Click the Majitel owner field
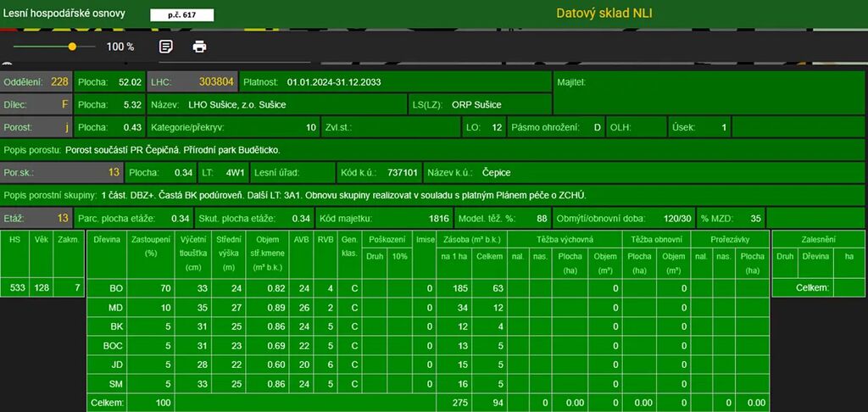Image resolution: width=868 pixels, height=412 pixels. (x=709, y=82)
